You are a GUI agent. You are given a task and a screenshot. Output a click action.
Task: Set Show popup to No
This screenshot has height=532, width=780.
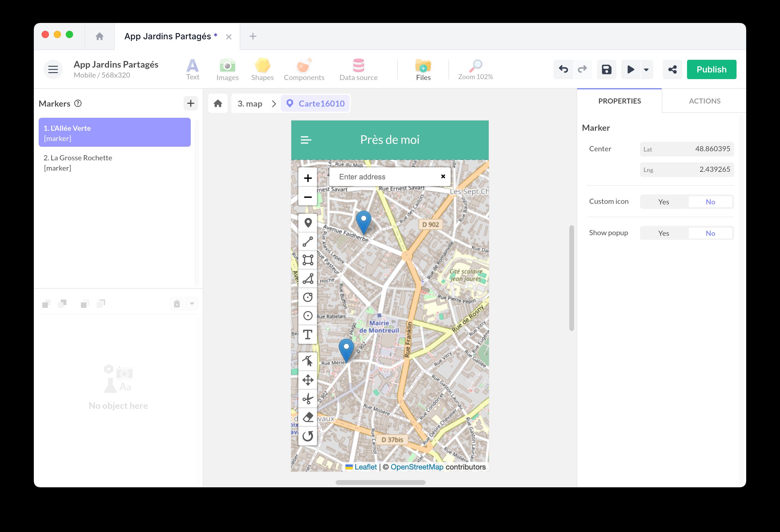(x=710, y=233)
